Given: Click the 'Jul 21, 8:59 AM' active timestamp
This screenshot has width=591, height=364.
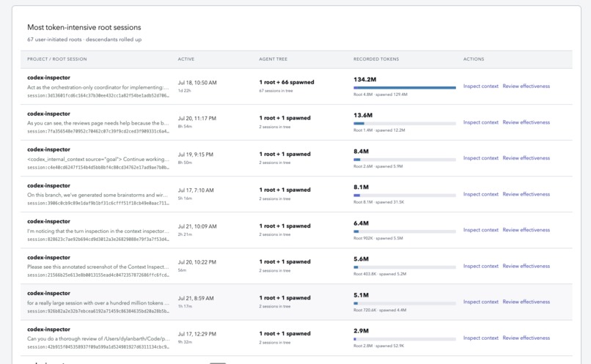Looking at the screenshot, I should coord(196,298).
